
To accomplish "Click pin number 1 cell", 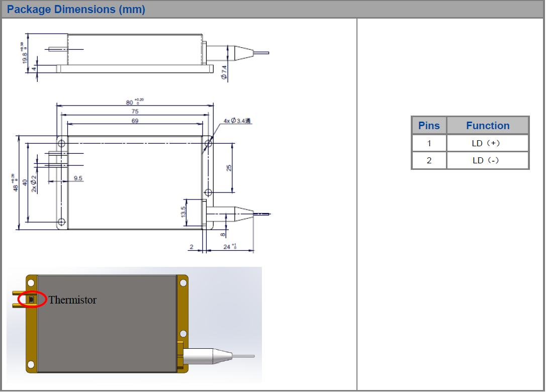I will [x=429, y=143].
